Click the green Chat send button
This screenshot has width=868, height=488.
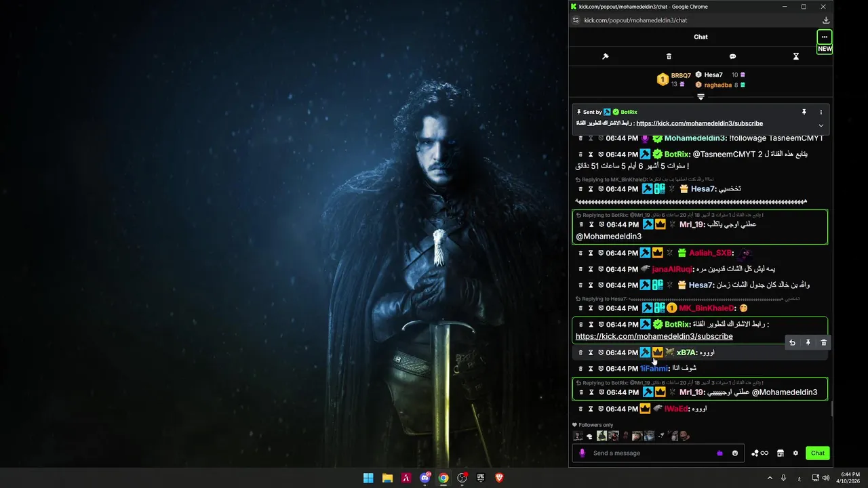click(x=818, y=453)
